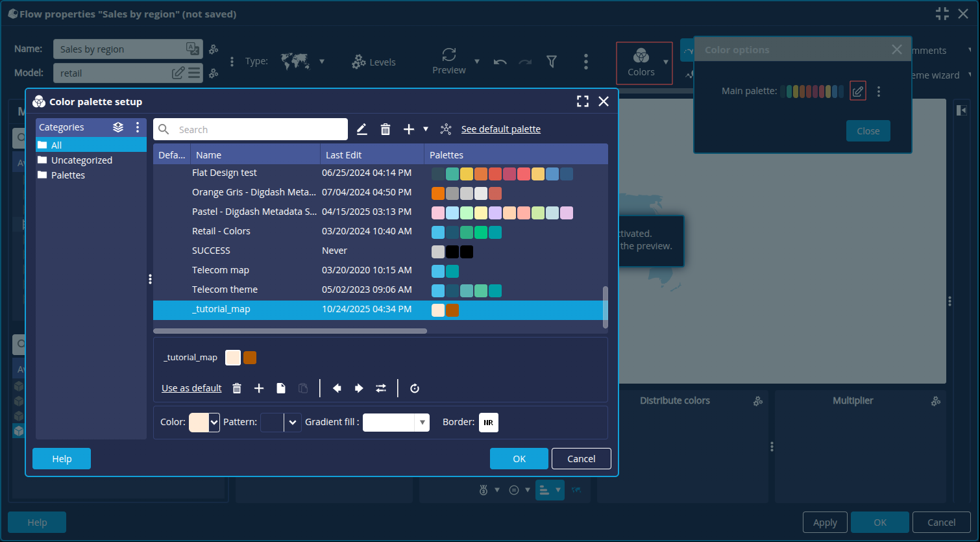Click the trash icon to delete palette

click(x=386, y=129)
